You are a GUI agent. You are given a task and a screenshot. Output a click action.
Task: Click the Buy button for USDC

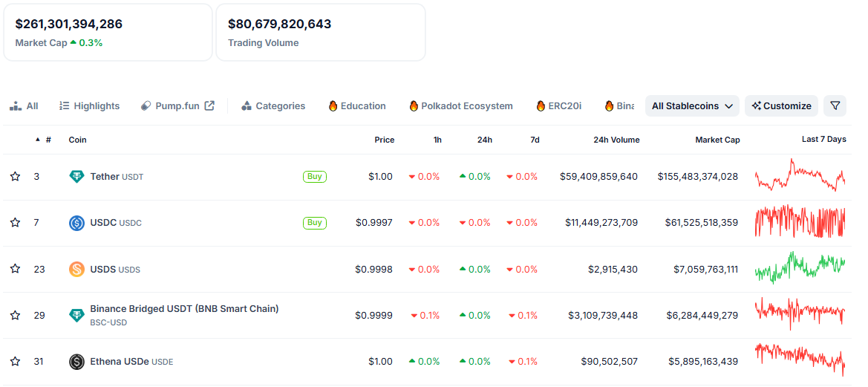[314, 223]
